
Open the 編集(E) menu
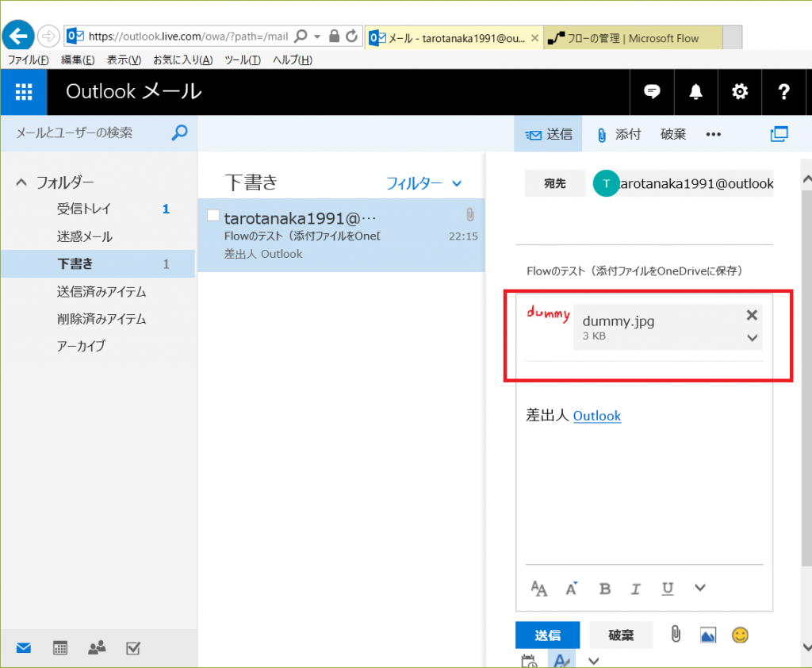pyautogui.click(x=78, y=60)
